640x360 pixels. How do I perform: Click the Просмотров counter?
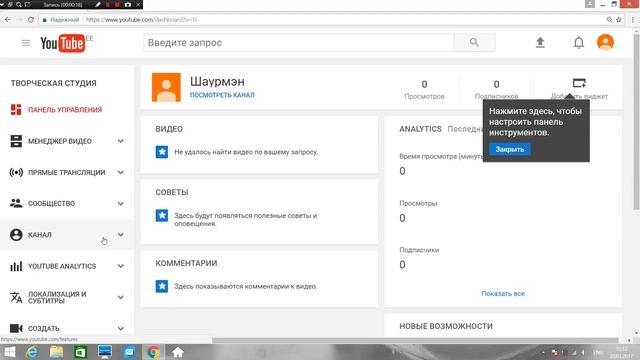point(424,90)
